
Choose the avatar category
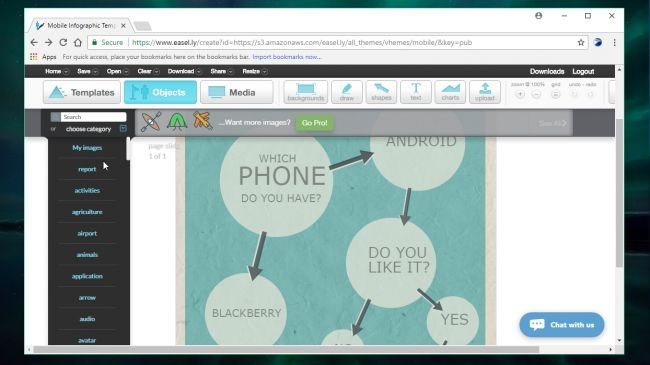tap(87, 340)
